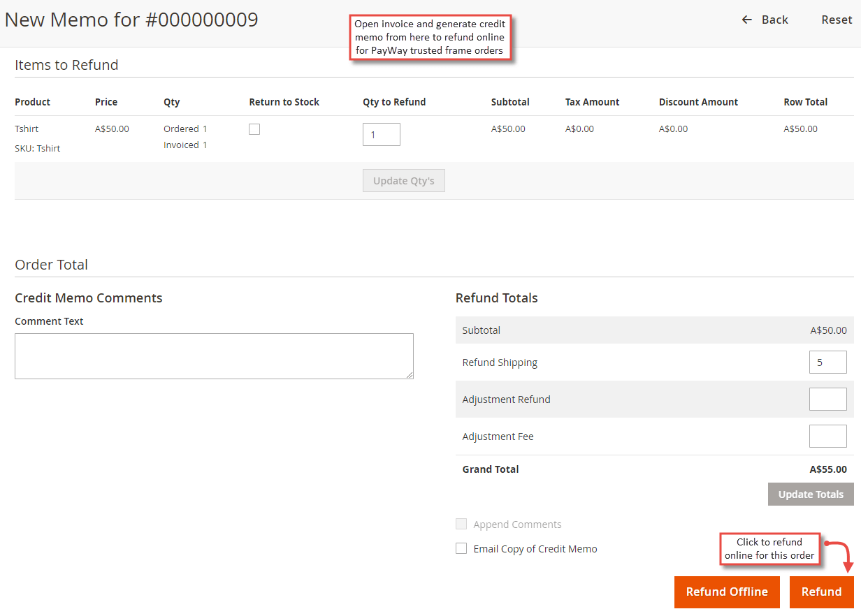
Task: Click the Return to Stock column header
Action: 284,102
